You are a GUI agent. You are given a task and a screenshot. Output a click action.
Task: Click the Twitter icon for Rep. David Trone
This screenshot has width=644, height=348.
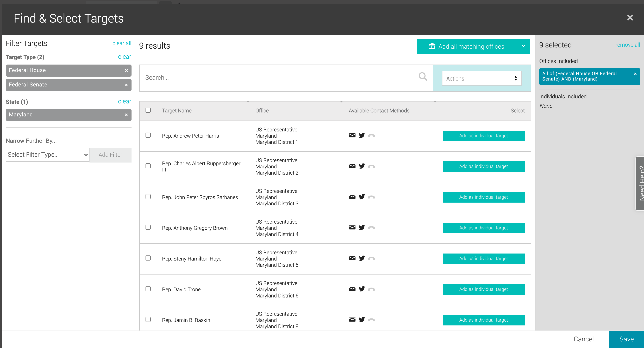click(362, 289)
